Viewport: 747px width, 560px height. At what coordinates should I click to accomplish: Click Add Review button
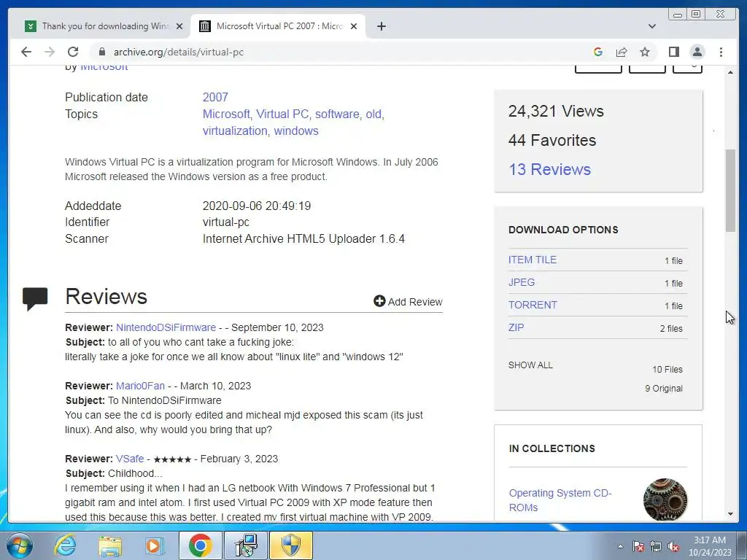click(x=408, y=301)
